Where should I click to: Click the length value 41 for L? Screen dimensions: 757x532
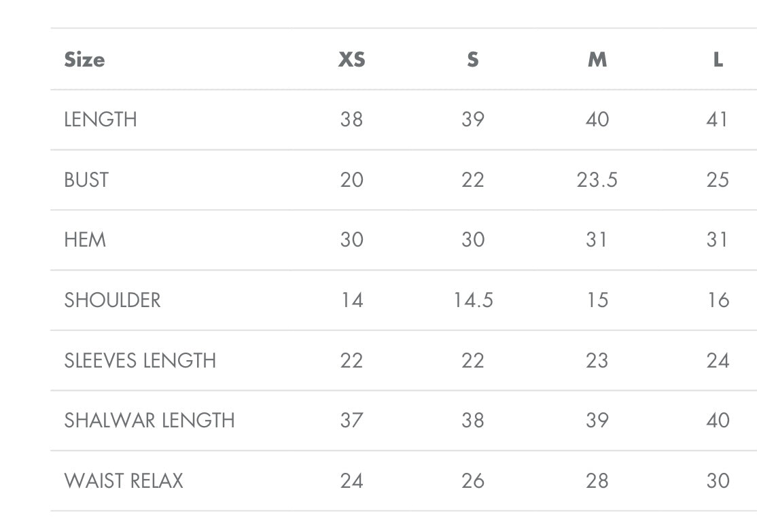718,120
